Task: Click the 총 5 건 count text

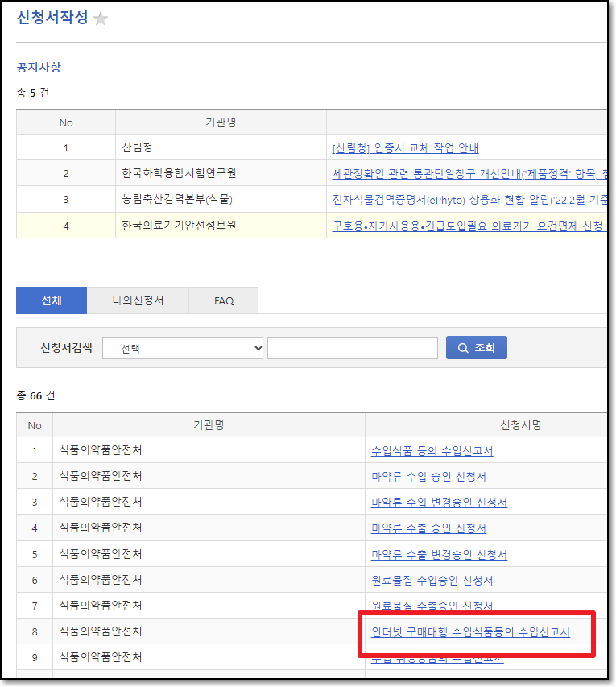Action: [33, 93]
